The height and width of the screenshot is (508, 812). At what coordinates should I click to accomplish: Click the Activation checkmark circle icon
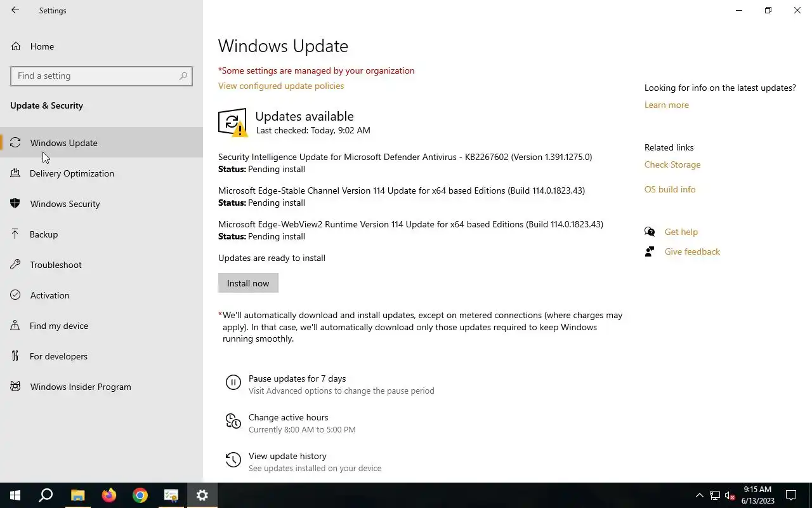(15, 295)
